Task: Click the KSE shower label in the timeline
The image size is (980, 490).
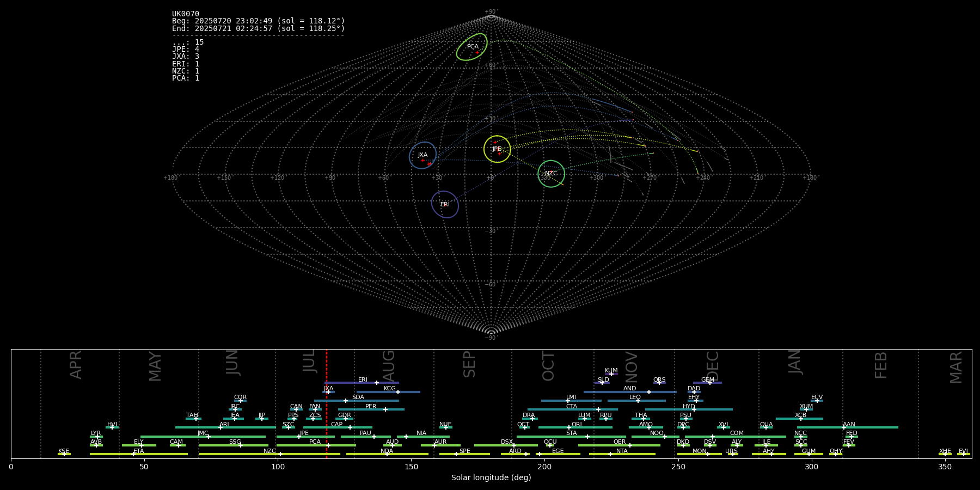Action: [64, 451]
